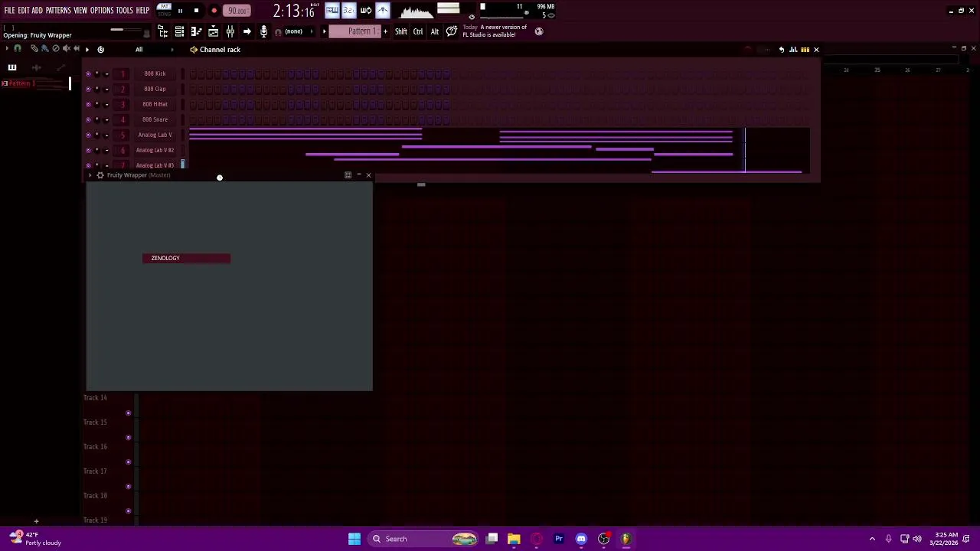The width and height of the screenshot is (980, 551).
Task: Open the EDIT menu
Action: [24, 10]
